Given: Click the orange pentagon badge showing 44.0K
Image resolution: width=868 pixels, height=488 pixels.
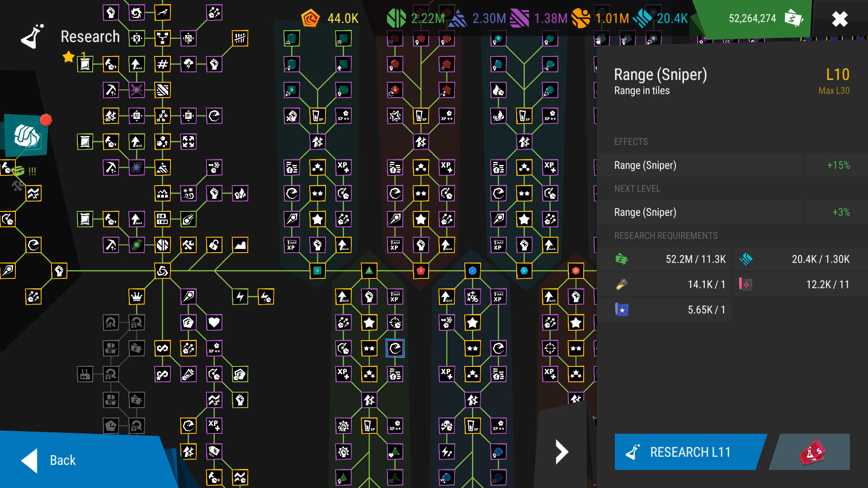Looking at the screenshot, I should click(311, 19).
